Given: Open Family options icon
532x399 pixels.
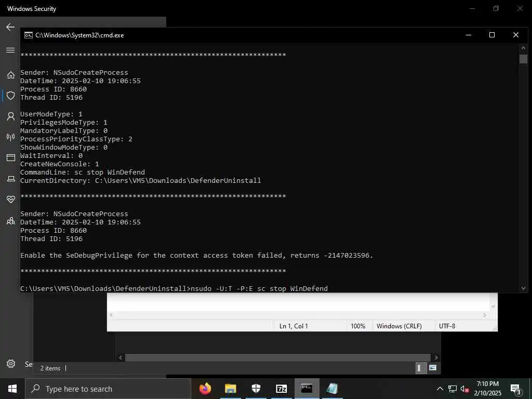Looking at the screenshot, I should click(x=11, y=221).
